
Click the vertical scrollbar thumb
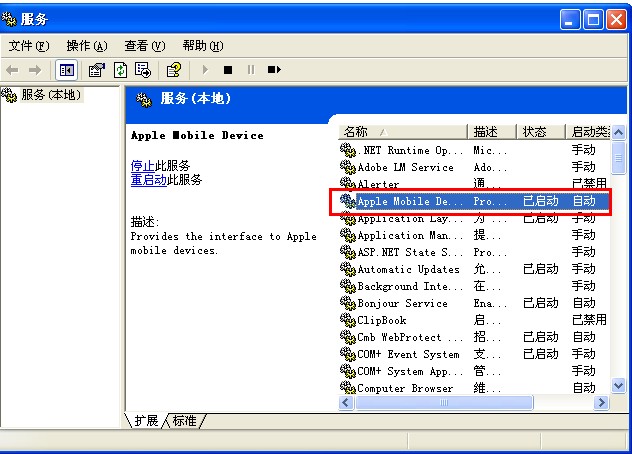[x=619, y=158]
